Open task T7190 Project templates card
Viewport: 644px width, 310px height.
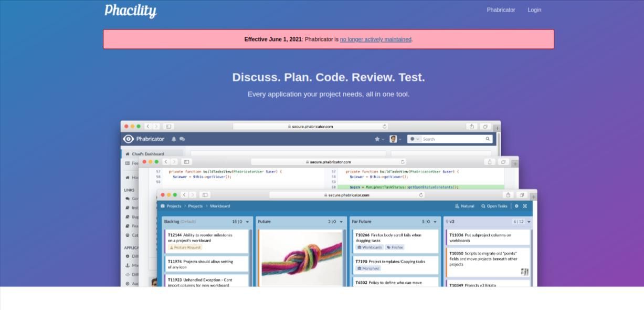(x=395, y=265)
